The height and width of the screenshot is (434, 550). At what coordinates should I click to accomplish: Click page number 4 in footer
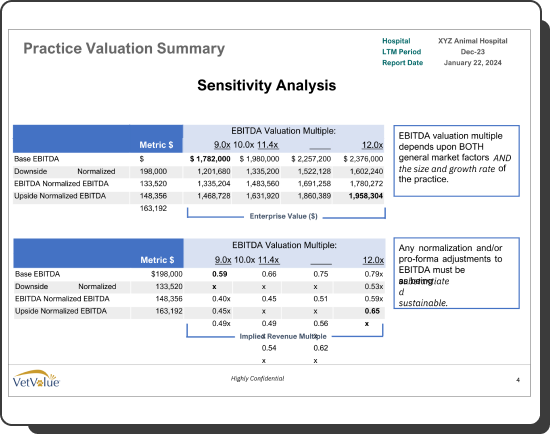coord(518,380)
